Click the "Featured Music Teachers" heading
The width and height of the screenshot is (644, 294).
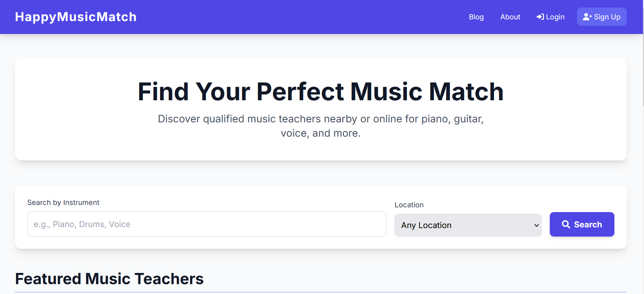tap(109, 279)
